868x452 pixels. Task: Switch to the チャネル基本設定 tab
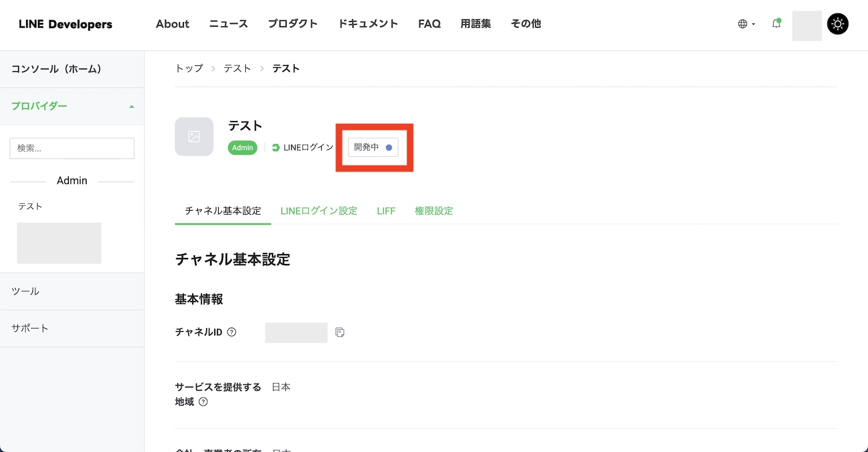pos(223,211)
